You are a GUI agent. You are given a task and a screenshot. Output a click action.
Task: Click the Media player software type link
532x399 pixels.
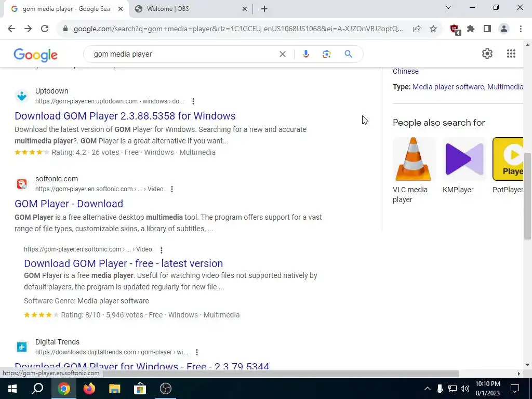[448, 87]
